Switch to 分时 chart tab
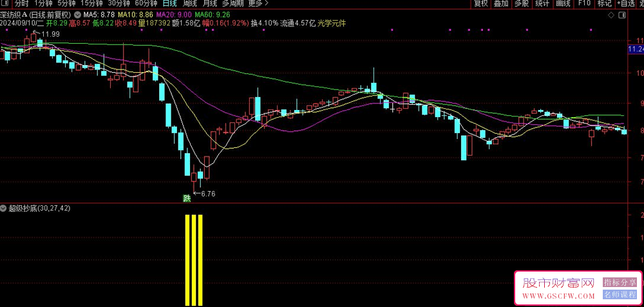The height and width of the screenshot is (307, 644). [21, 4]
